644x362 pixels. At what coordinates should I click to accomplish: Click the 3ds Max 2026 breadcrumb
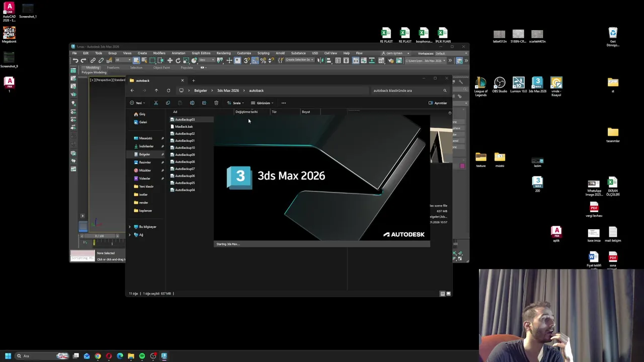[x=228, y=90]
